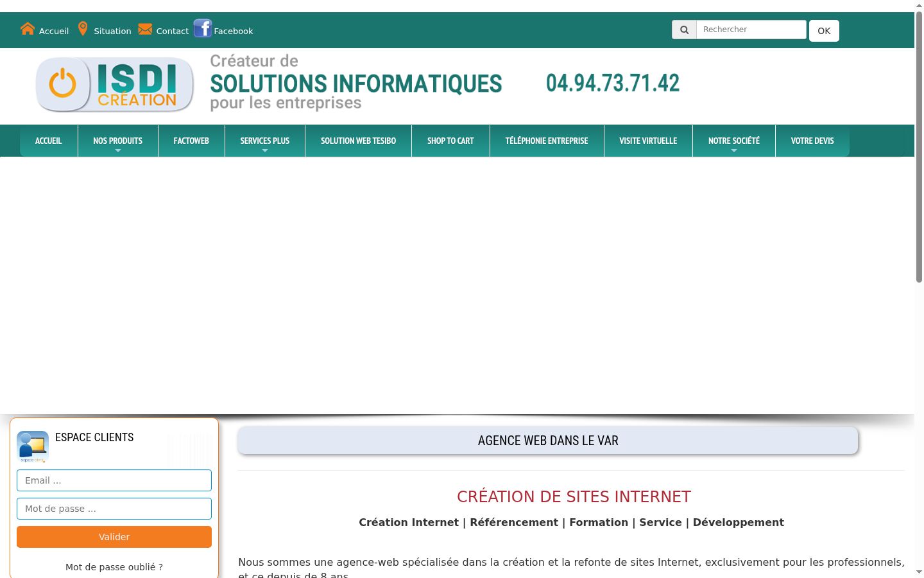Click the magnifier search icon
Screen dimensions: 924x578
point(684,30)
